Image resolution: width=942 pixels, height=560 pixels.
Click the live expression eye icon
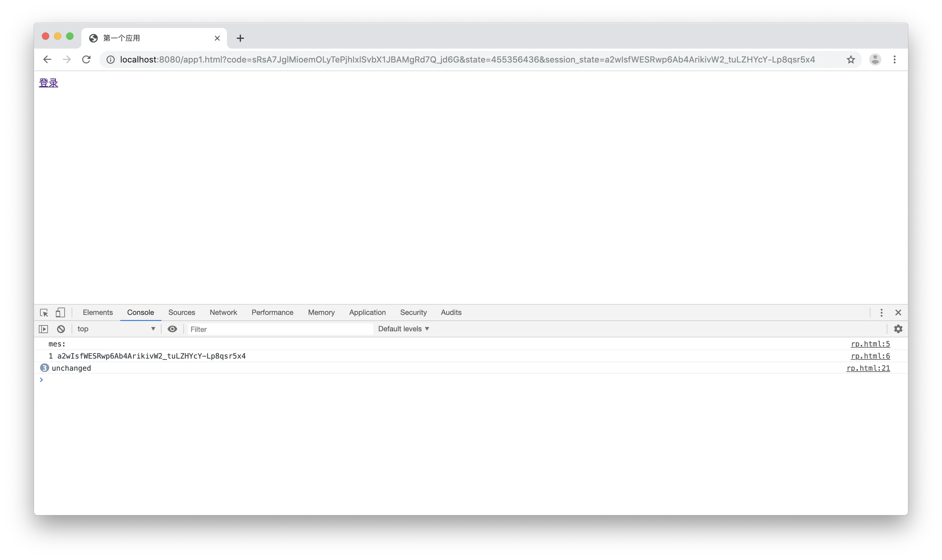point(172,329)
